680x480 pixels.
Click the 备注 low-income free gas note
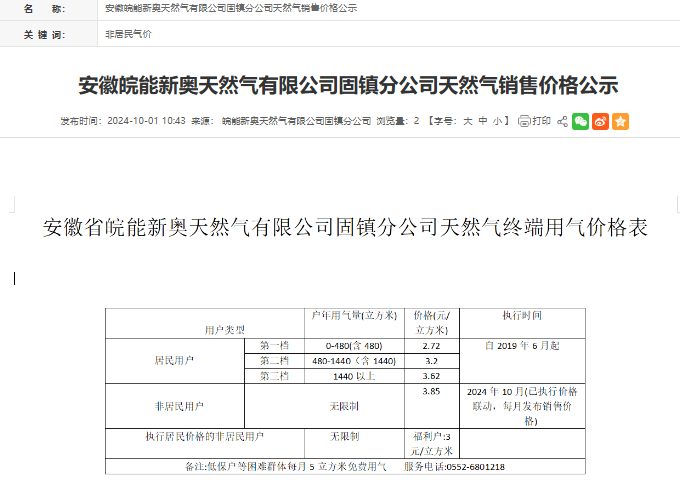point(286,467)
